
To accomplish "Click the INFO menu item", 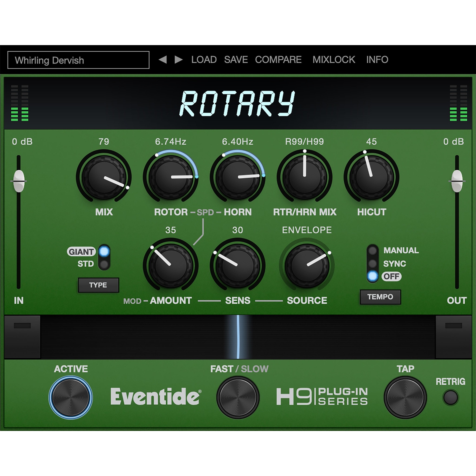I will point(377,60).
